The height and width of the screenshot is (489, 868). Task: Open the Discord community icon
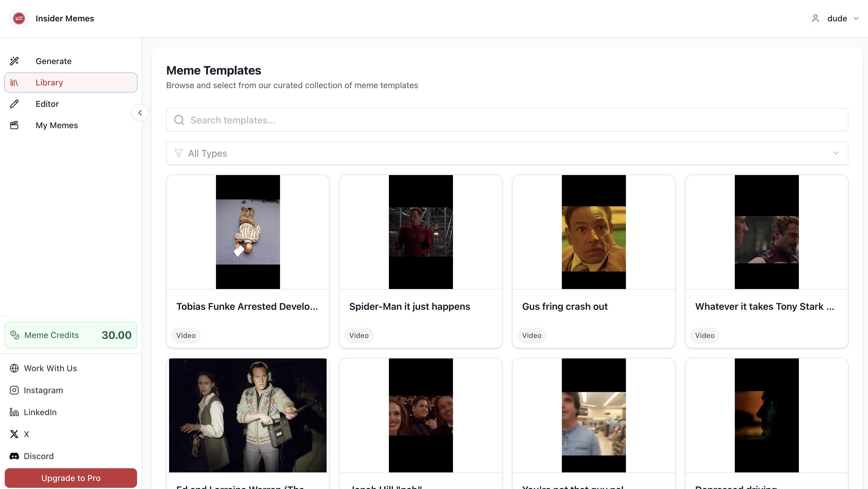pos(14,456)
